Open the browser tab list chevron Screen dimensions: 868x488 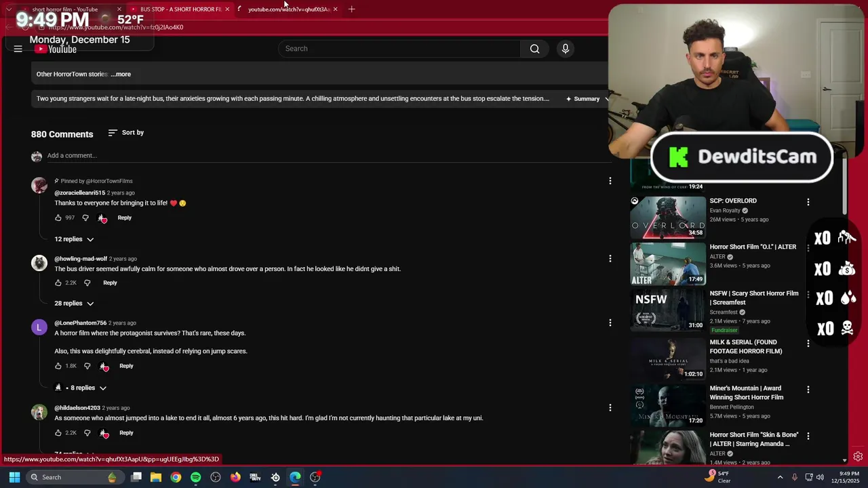[x=9, y=9]
